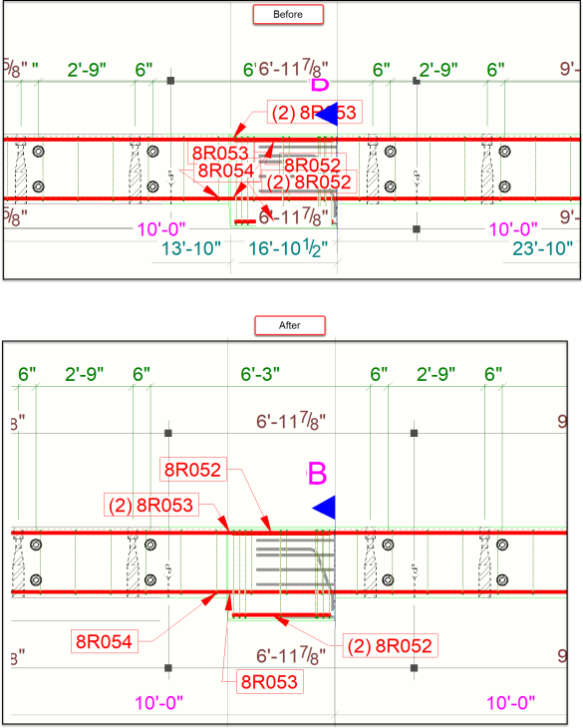Click the After label box
This screenshot has width=583, height=728.
point(290,325)
